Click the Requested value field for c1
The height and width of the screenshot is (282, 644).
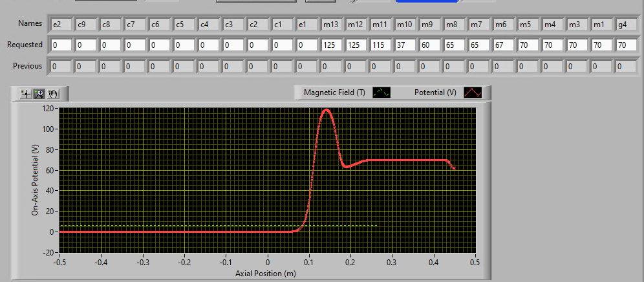283,45
